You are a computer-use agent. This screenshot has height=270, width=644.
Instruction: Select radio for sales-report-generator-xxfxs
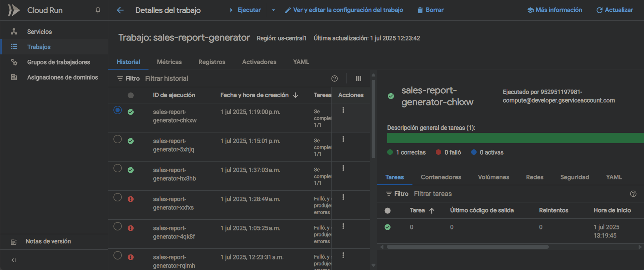pos(117,197)
